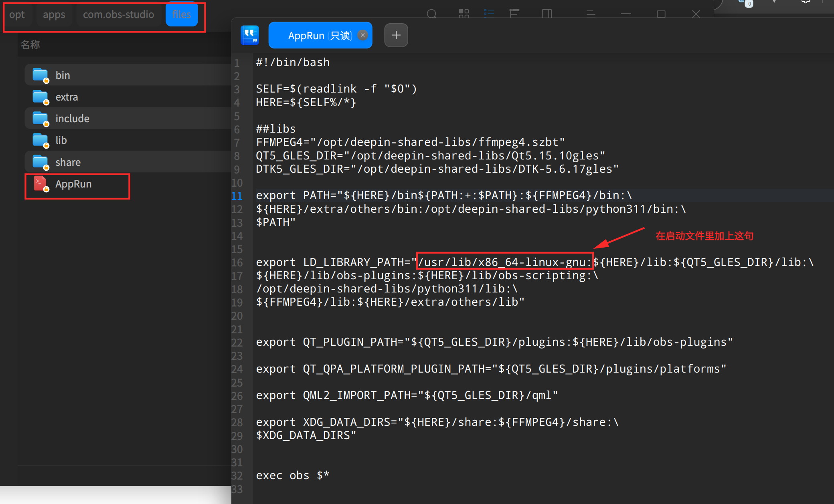Switch file manager to list view
Viewport: 834px width, 504px height.
pos(489,14)
